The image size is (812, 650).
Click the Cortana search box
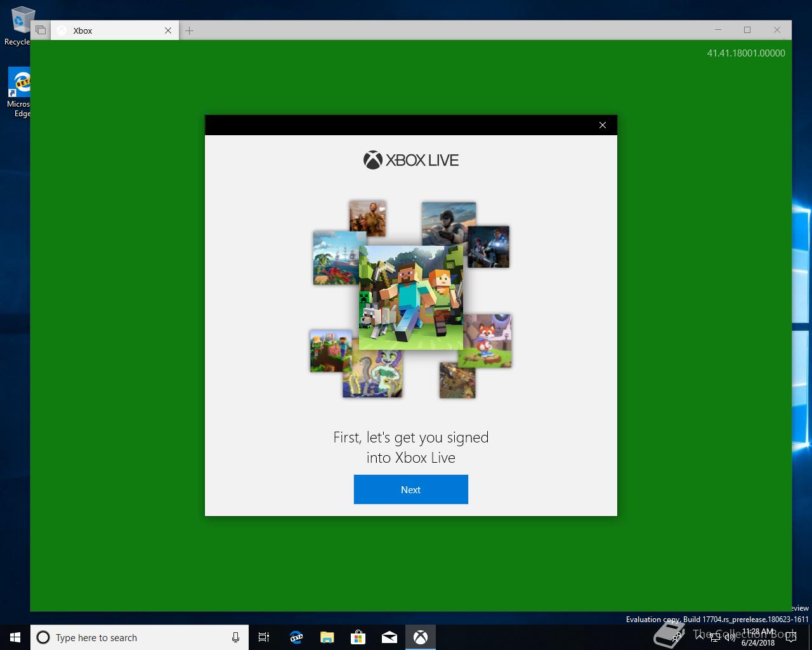pos(139,637)
